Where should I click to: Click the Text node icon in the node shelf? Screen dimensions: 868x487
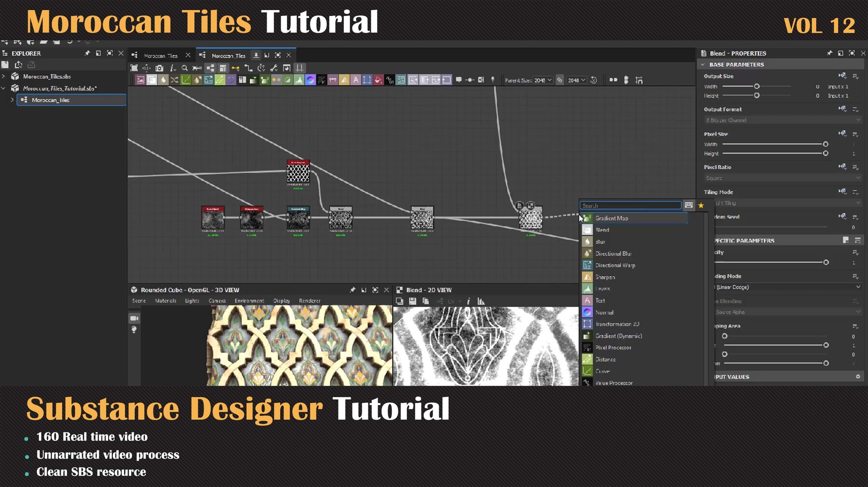click(355, 80)
